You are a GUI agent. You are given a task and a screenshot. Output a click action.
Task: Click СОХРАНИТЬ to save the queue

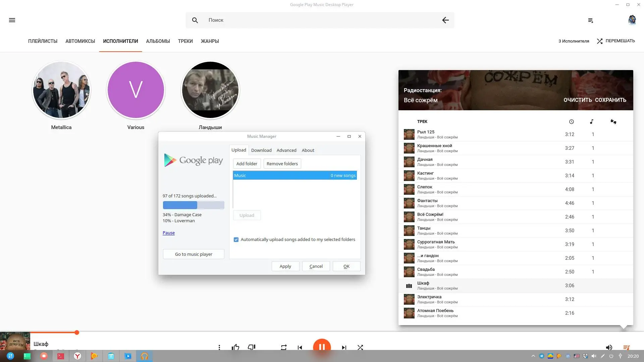tap(610, 100)
